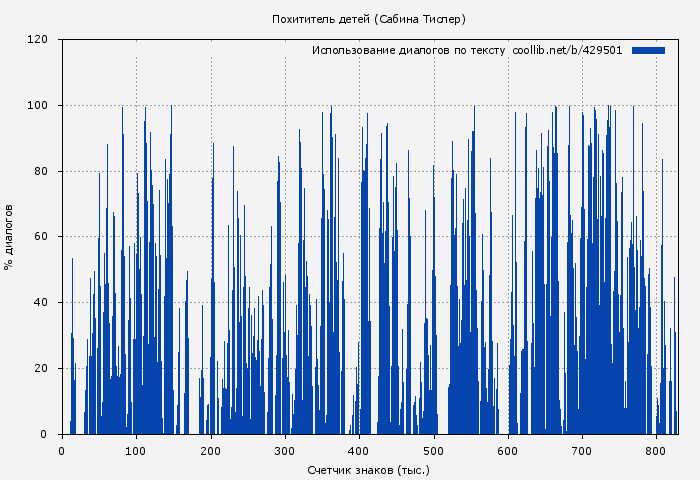Click the 800 tick label on x-axis
This screenshot has width=700, height=480.
point(656,450)
